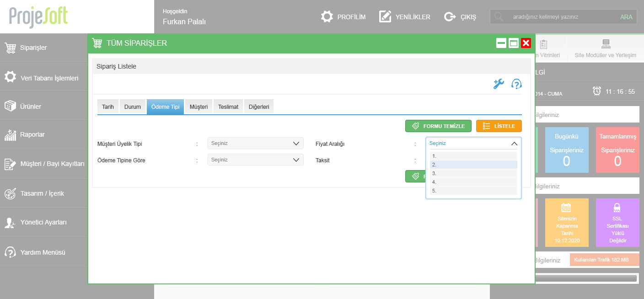Expand the Müşteri Üyelik Tipi dropdown

pyautogui.click(x=255, y=144)
